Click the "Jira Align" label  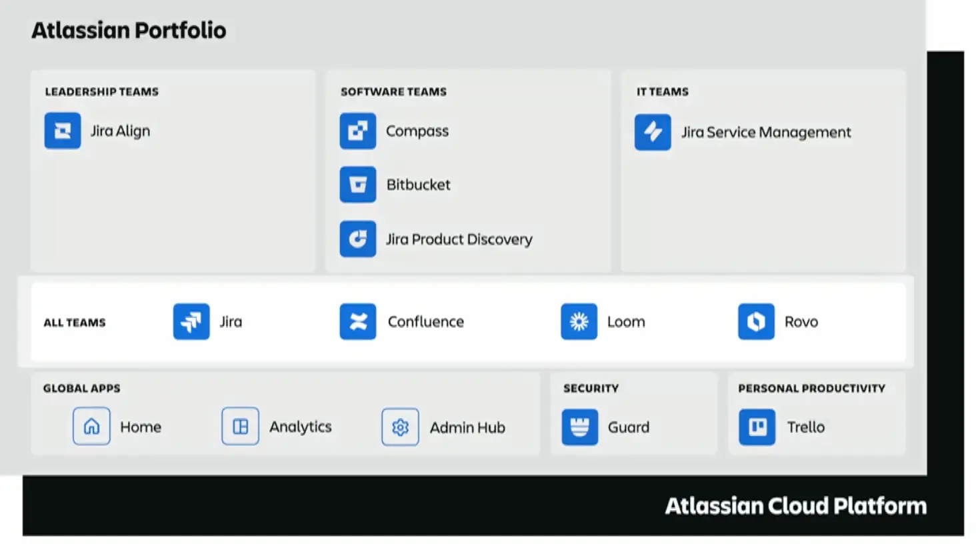pos(121,131)
